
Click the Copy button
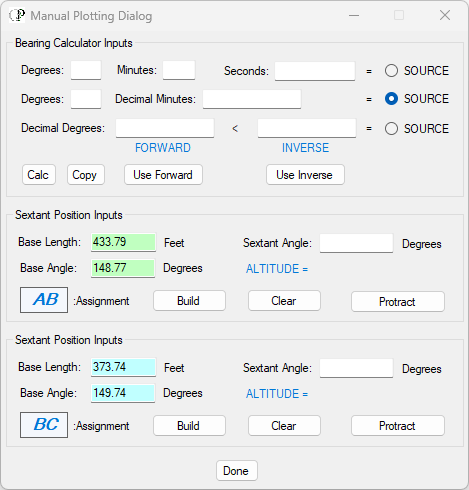click(x=86, y=175)
